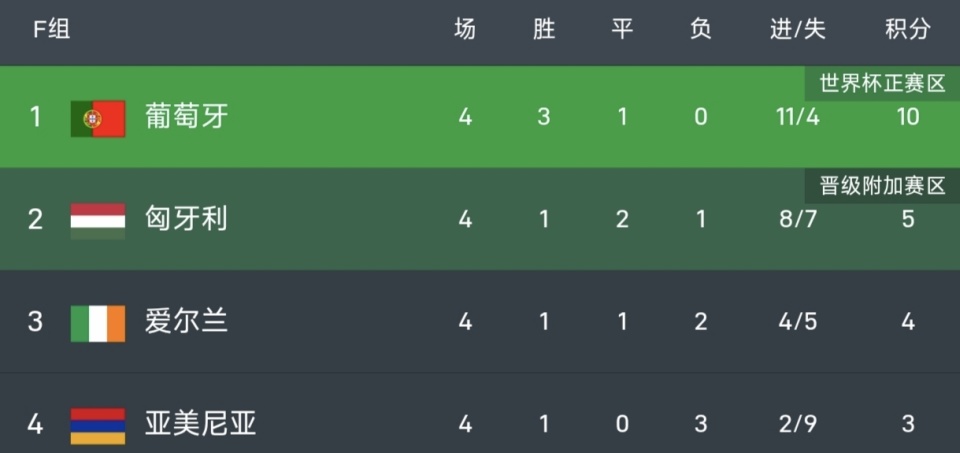Click Portugal's 11/4 goals value
The width and height of the screenshot is (960, 453).
[x=797, y=117]
